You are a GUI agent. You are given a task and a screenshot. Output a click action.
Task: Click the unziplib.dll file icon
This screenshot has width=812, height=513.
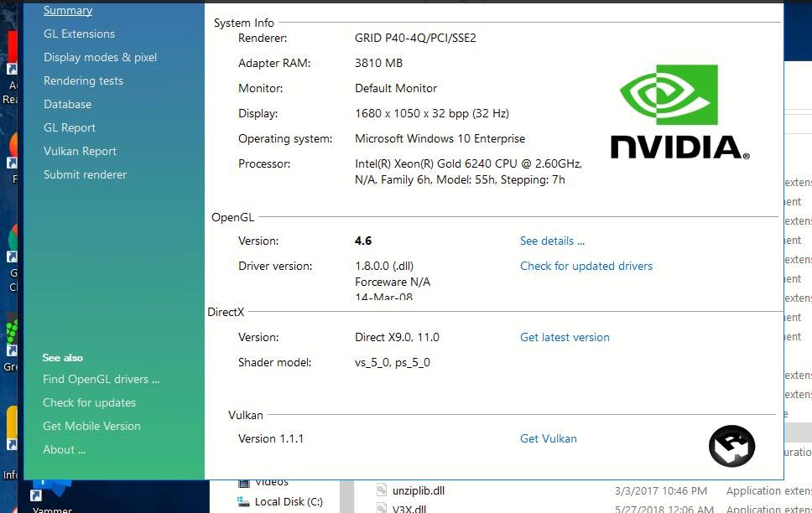tap(382, 490)
